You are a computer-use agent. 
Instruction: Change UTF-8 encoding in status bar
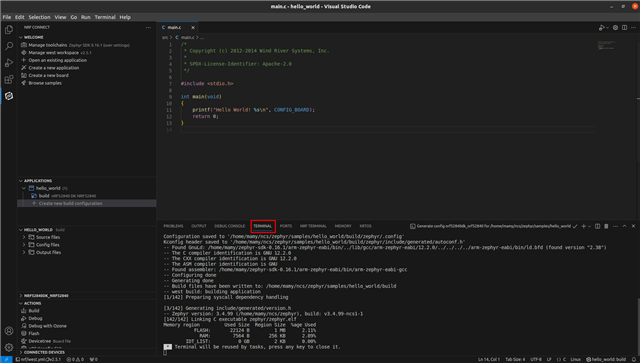[x=536, y=359]
